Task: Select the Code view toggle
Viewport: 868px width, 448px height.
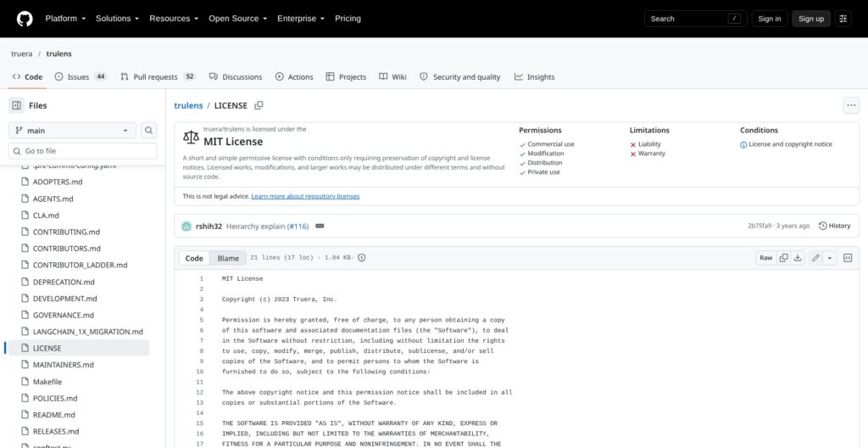Action: [x=194, y=258]
